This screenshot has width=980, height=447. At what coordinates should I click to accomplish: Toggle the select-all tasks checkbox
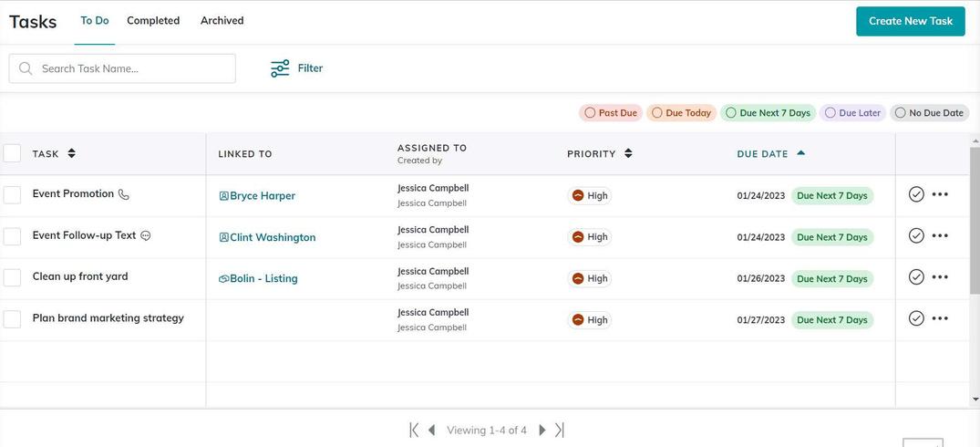pyautogui.click(x=13, y=153)
